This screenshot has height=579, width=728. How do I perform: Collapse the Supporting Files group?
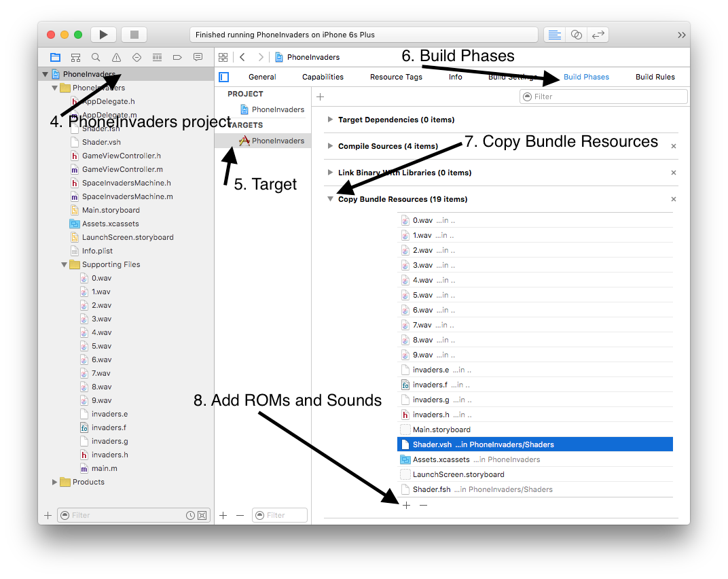(x=64, y=264)
